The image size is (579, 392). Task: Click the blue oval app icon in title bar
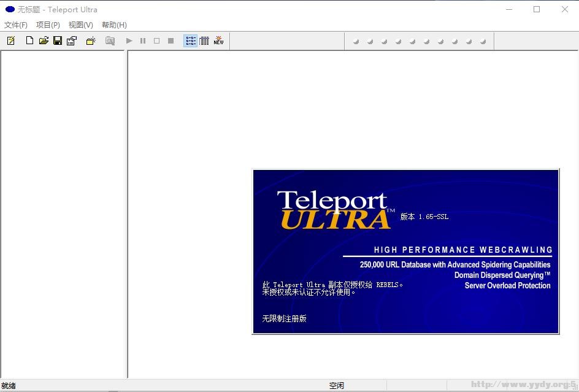(10, 9)
